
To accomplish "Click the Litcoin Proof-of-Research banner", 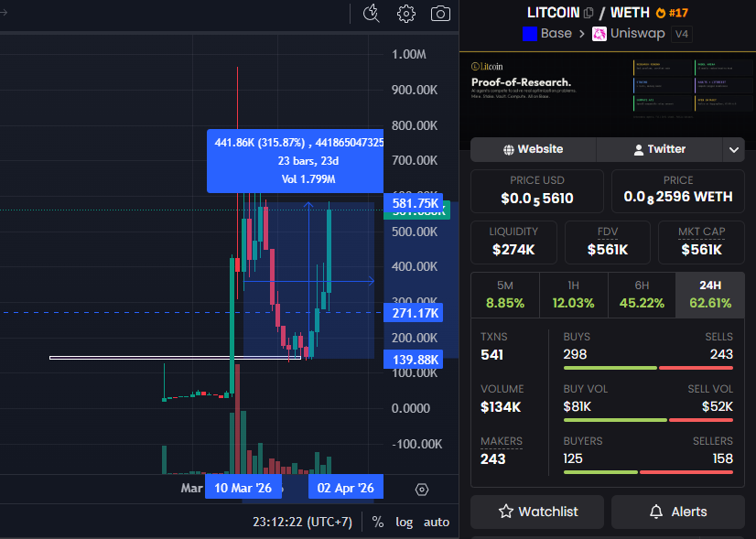I will [x=608, y=94].
